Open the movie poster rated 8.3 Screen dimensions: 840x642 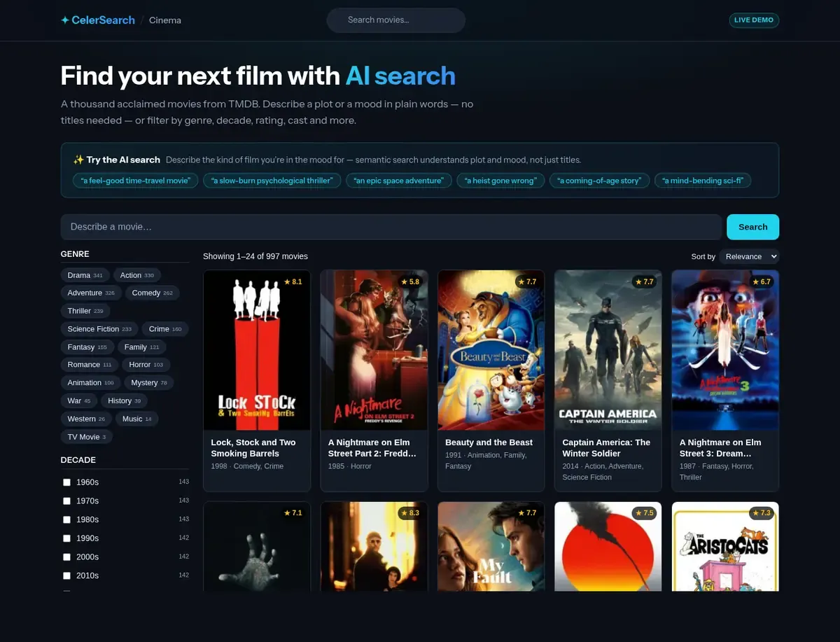pyautogui.click(x=374, y=547)
